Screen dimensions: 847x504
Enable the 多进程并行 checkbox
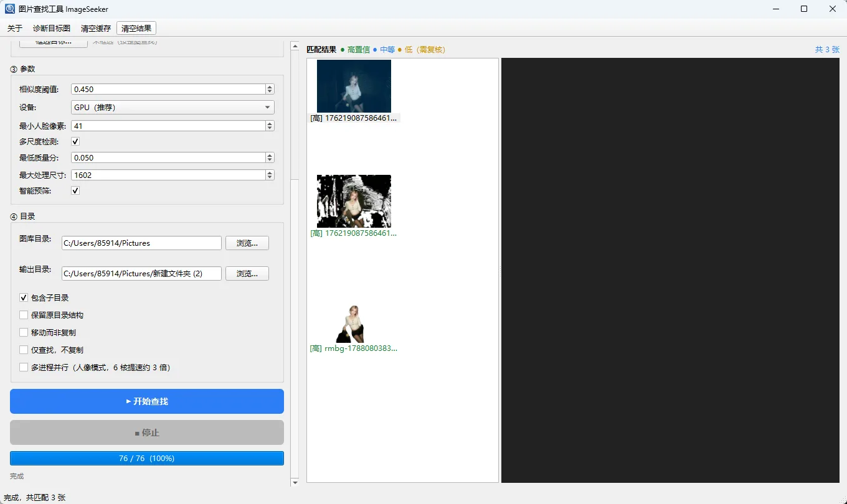[x=24, y=367]
